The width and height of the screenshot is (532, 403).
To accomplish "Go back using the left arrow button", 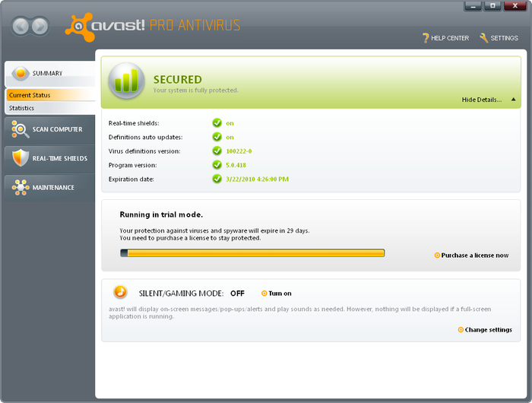I will [21, 26].
